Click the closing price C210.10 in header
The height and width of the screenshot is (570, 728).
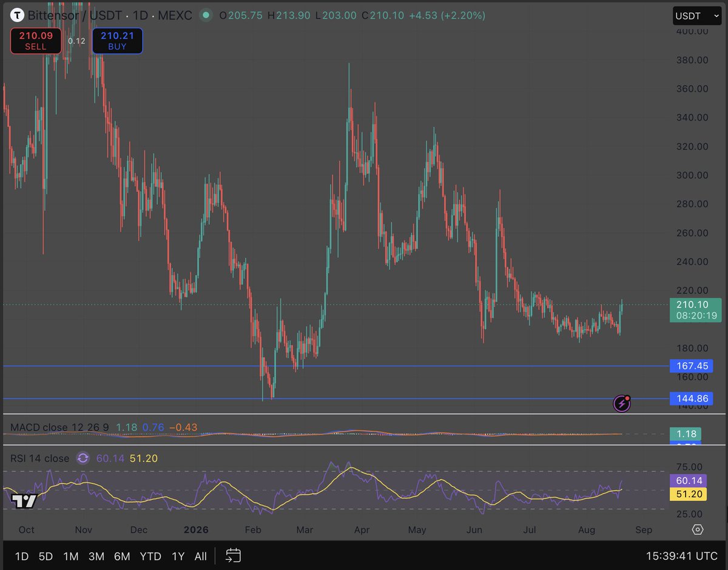pos(383,15)
